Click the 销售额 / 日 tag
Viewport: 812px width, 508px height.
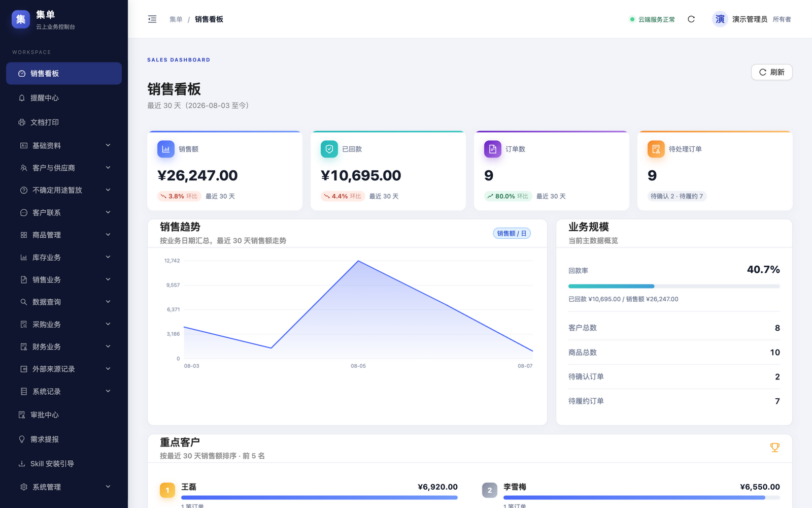512,233
